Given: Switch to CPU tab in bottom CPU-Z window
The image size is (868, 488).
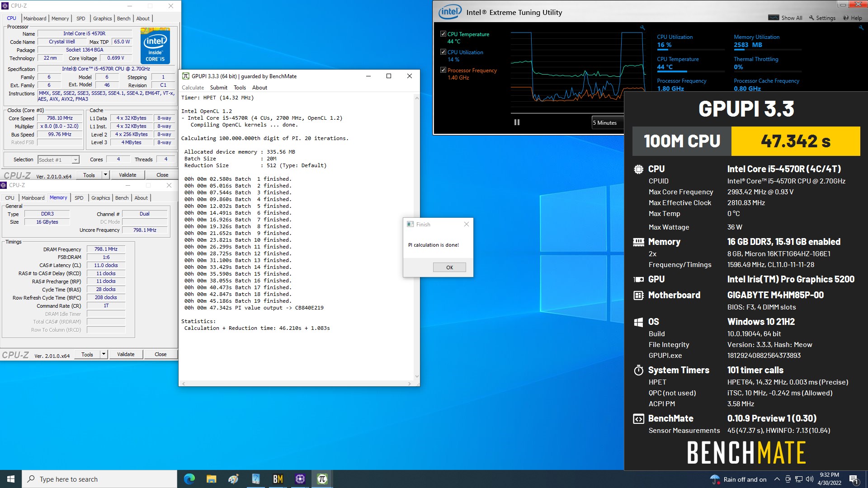Looking at the screenshot, I should click(9, 198).
